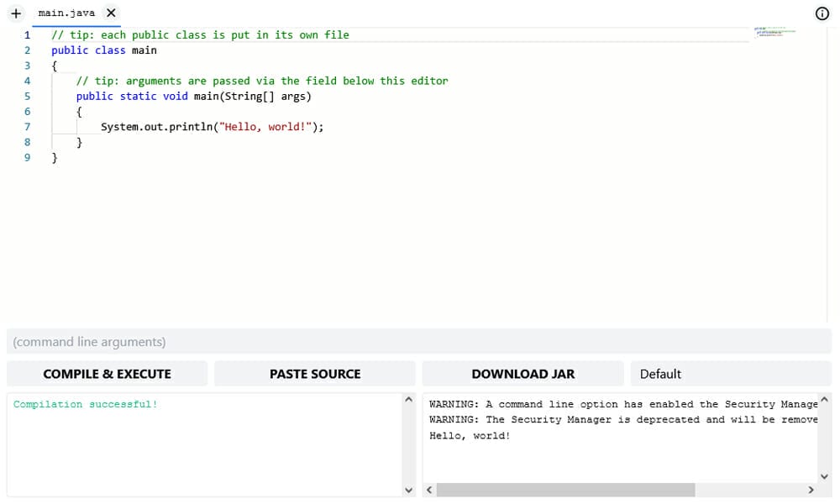Click the opening brace on line 3
The image size is (840, 504).
point(54,66)
